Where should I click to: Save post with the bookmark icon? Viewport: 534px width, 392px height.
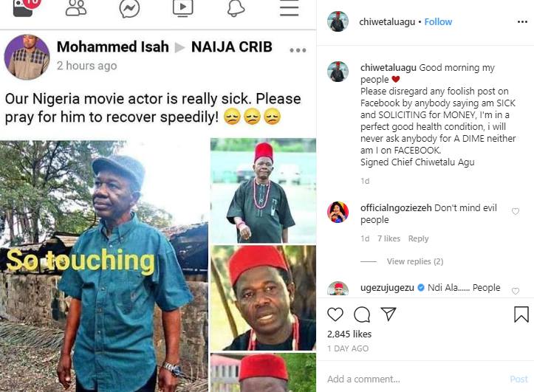point(521,314)
